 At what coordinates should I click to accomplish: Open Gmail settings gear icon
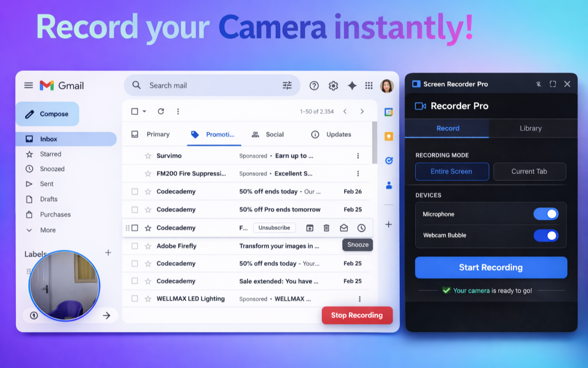(333, 86)
